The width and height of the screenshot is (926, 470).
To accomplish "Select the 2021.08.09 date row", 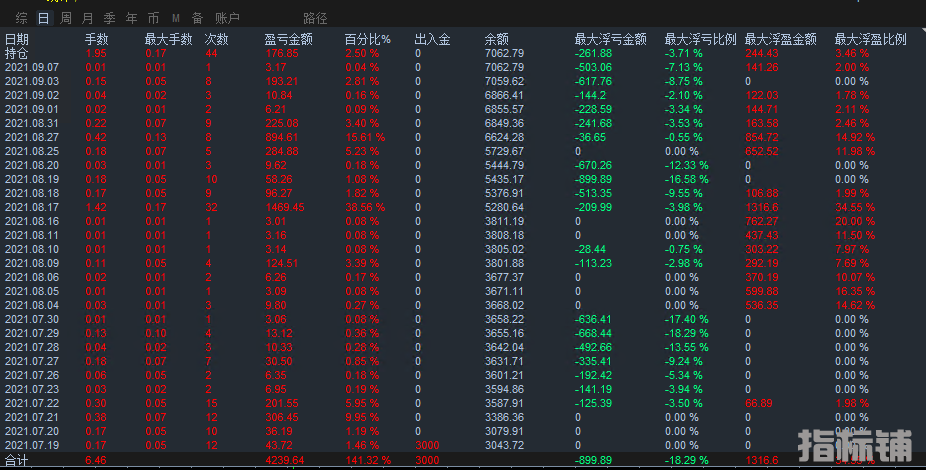I will 32,263.
